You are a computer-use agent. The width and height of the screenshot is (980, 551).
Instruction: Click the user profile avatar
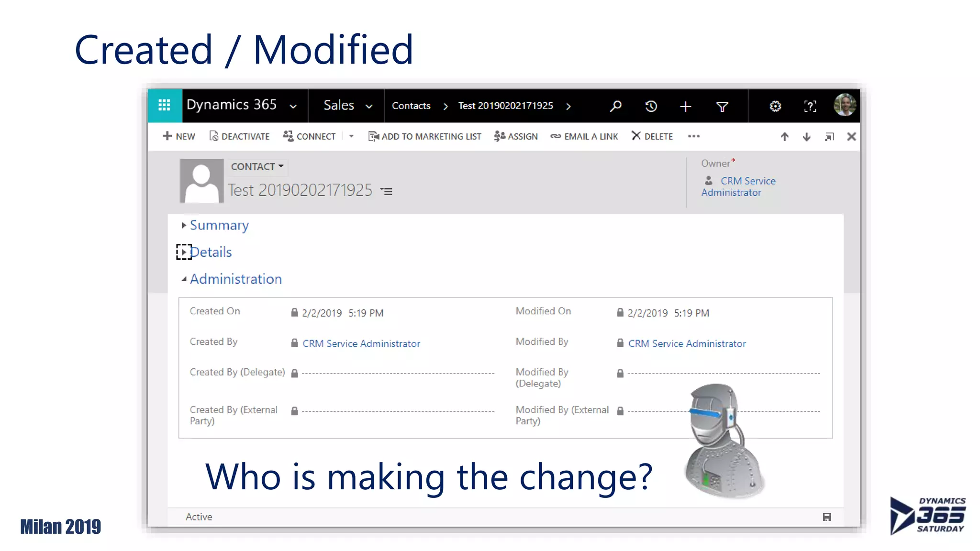(x=845, y=105)
